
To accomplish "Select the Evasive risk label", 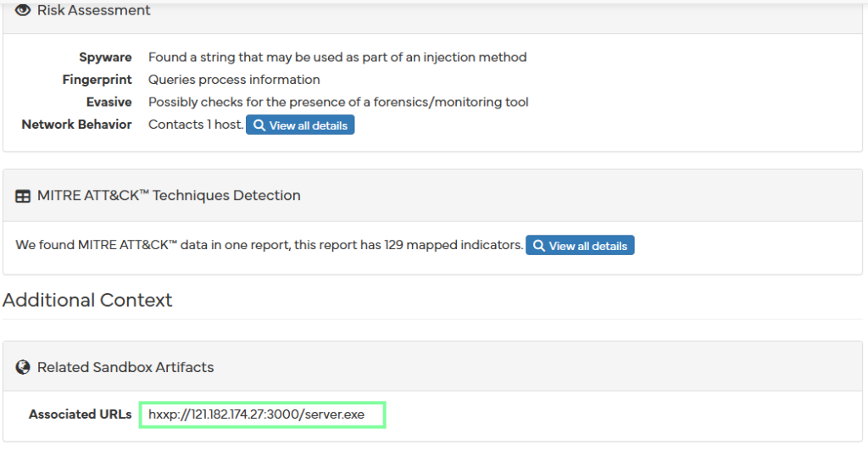I will pos(108,102).
